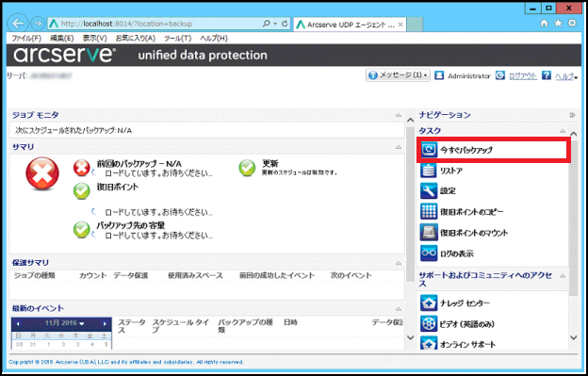Screen dimensions: 588x376
Task: Click the help question mark icon
Action: point(547,75)
